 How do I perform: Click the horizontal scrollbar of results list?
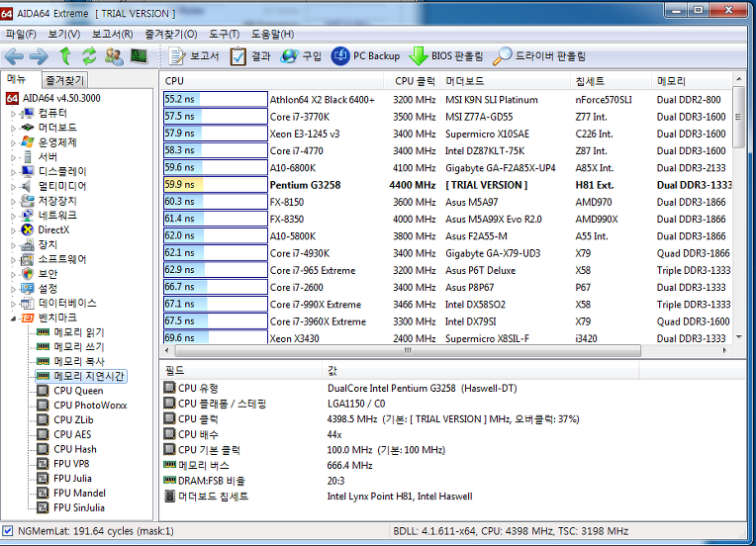(x=408, y=351)
